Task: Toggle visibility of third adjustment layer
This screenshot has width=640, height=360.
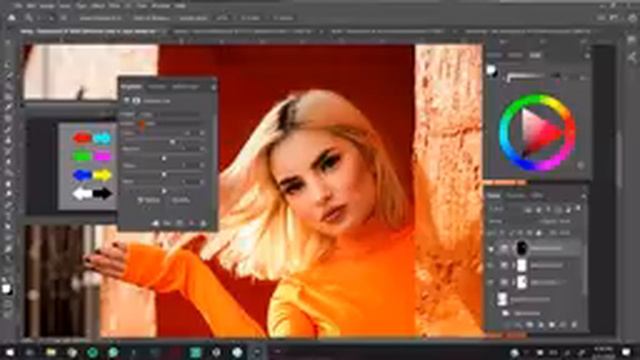Action: 491,282
